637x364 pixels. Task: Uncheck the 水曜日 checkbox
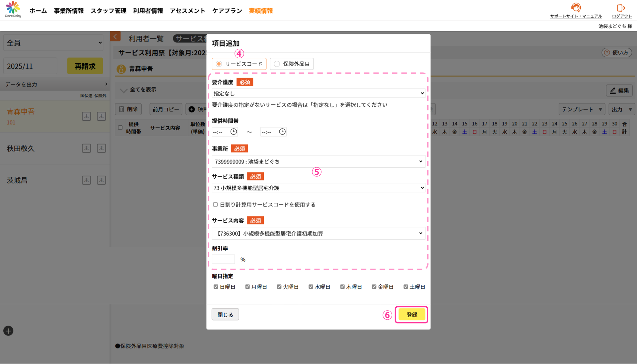coord(311,287)
